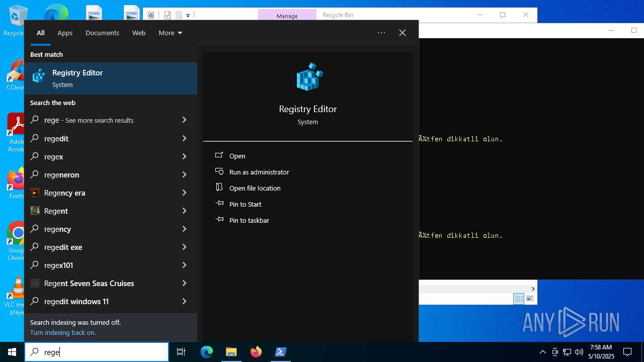Select 'regex' web suggestion text
The image size is (644, 362).
click(x=54, y=156)
